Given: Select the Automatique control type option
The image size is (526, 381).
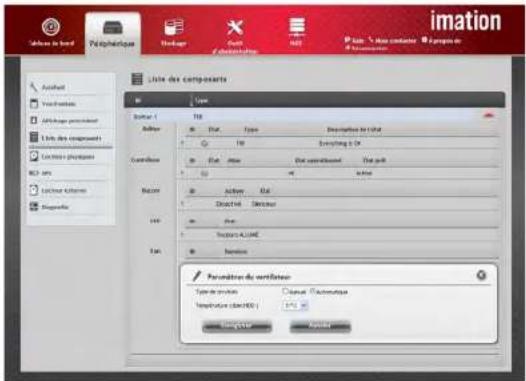Looking at the screenshot, I should pyautogui.click(x=313, y=291).
